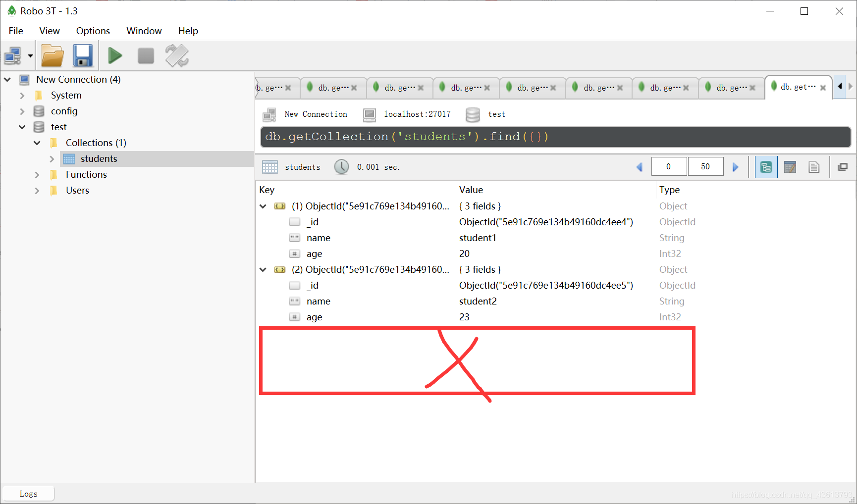
Task: Click the New Connection computer icon in tree
Action: 24,79
